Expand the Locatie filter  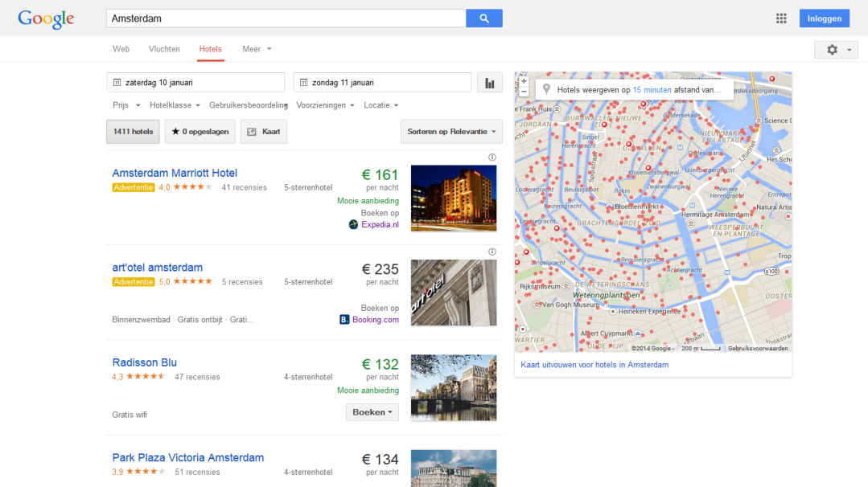(x=381, y=105)
